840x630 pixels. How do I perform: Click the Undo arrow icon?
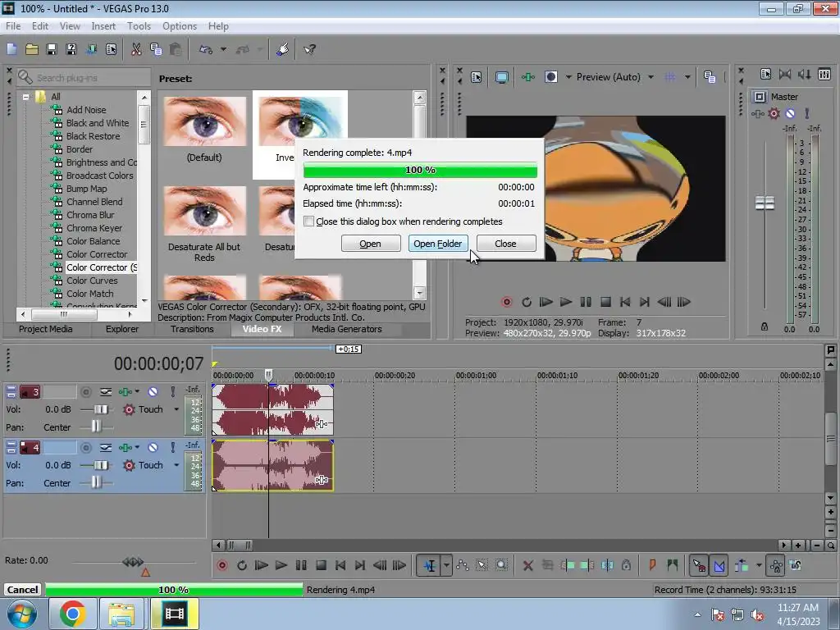click(x=206, y=49)
